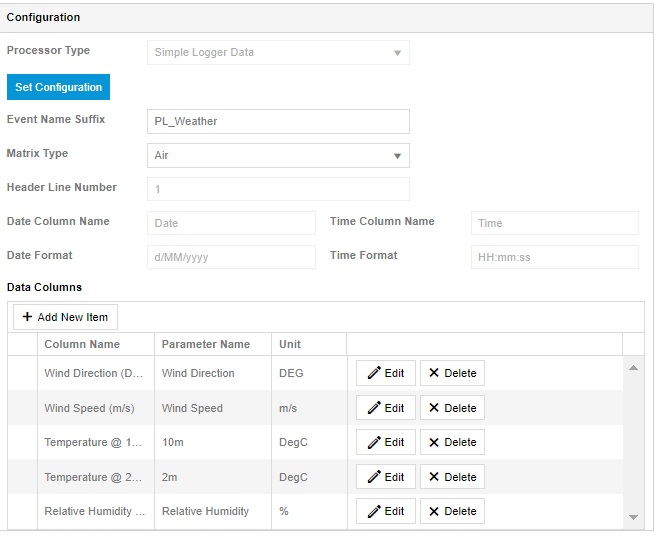The height and width of the screenshot is (541, 665).
Task: Click the Date Column Name field
Action: pyautogui.click(x=231, y=223)
